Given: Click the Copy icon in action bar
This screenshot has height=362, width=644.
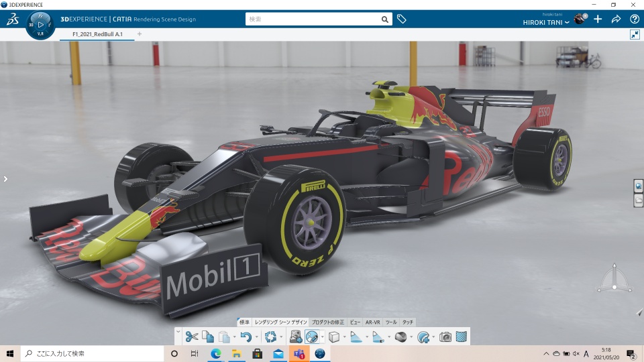Looking at the screenshot, I should pos(208,337).
